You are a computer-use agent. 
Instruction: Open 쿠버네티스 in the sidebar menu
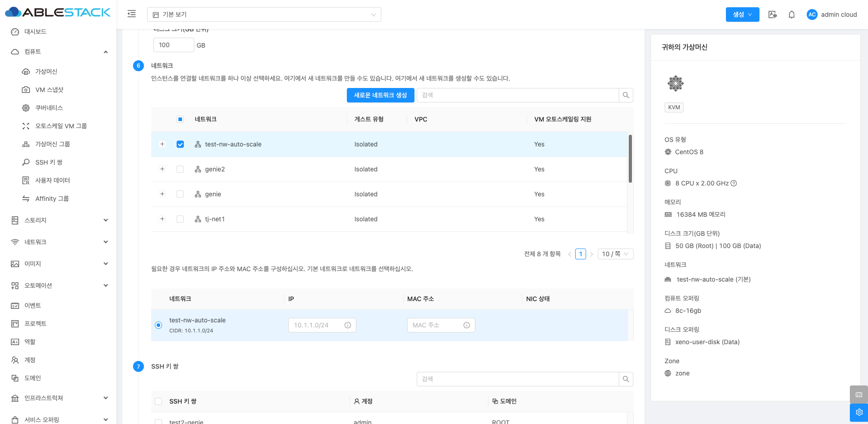pos(49,108)
